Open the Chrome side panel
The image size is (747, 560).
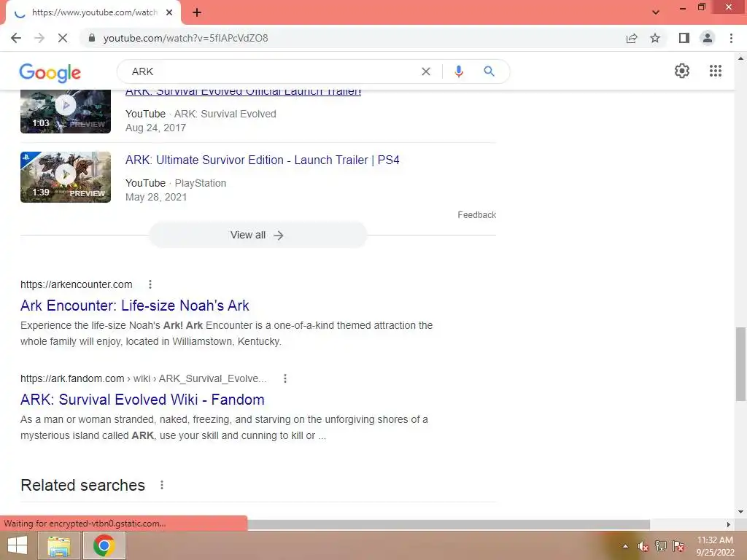pos(684,38)
